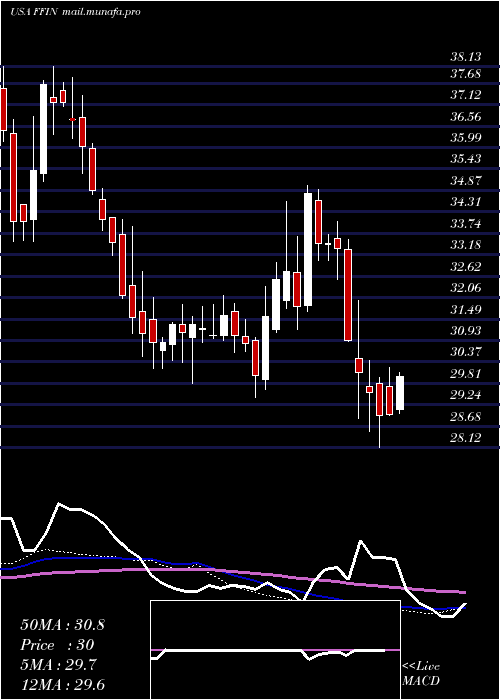Select the 35.43 price axis label
The height and width of the screenshot is (700, 500).
[466, 159]
